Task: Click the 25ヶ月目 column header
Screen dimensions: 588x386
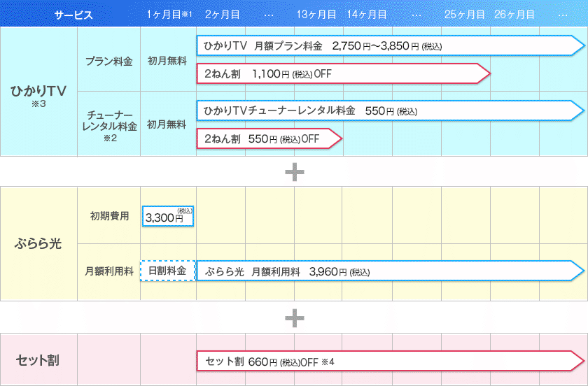Action: click(464, 14)
